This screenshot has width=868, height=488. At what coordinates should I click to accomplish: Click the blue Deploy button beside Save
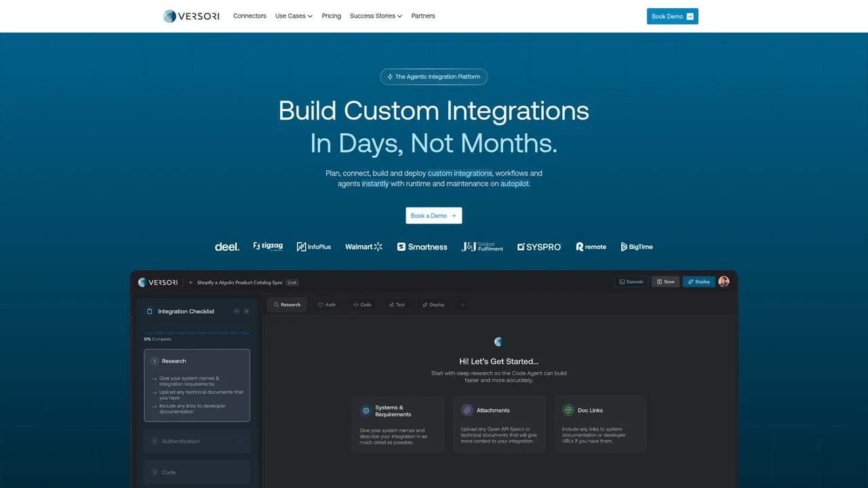pyautogui.click(x=699, y=282)
